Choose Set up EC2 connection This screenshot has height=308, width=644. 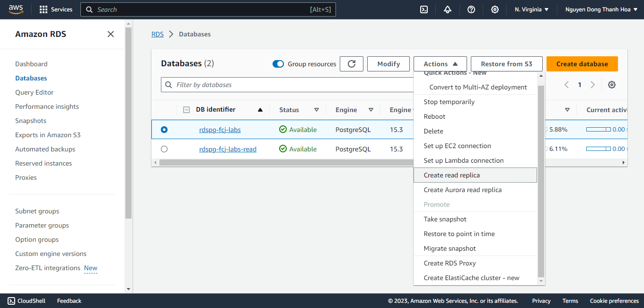(x=476, y=146)
